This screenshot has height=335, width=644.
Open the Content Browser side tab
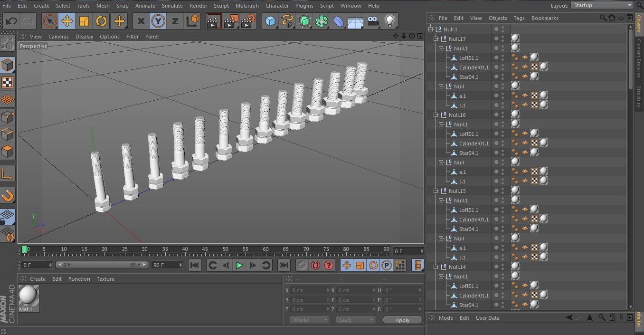(639, 59)
